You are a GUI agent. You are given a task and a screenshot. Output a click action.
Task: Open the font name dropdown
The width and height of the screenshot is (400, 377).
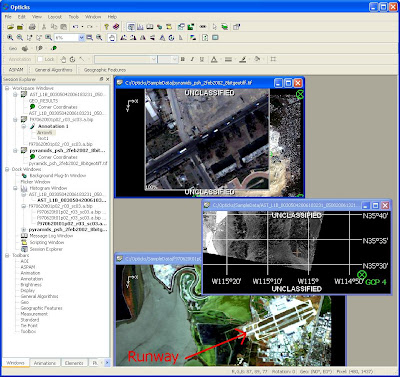coord(153,59)
